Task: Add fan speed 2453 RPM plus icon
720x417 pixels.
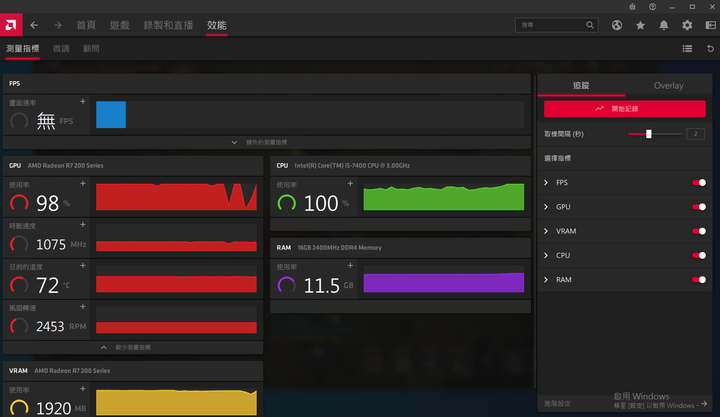Action: (83, 306)
